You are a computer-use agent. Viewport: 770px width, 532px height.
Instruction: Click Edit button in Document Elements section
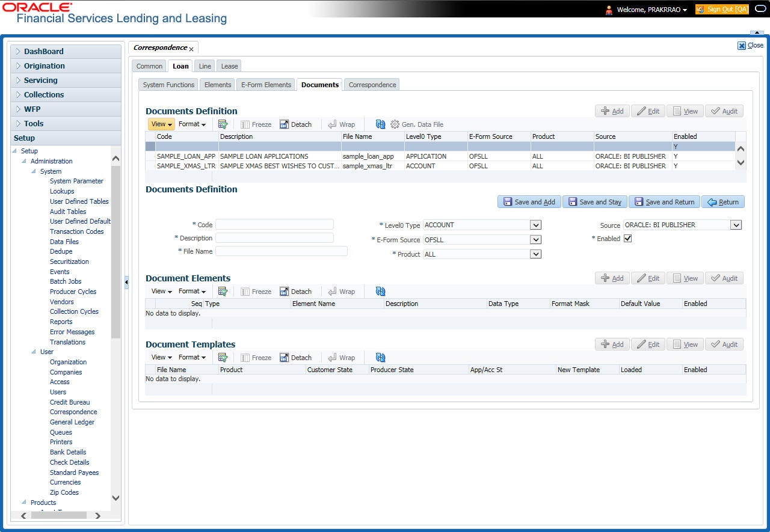coord(648,278)
